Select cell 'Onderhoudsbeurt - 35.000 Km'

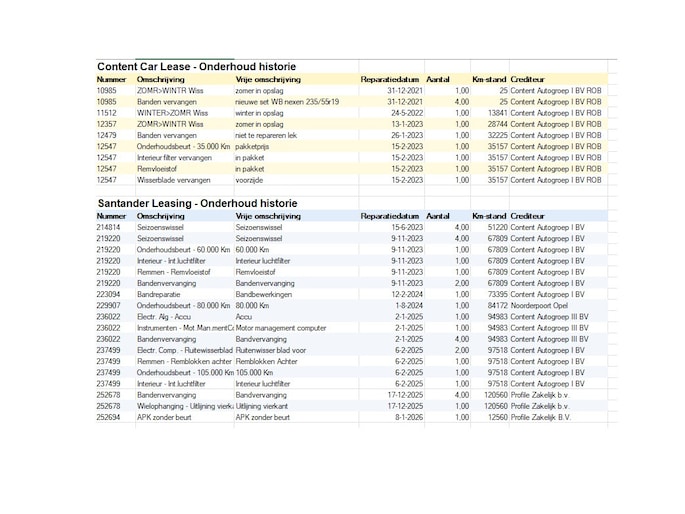click(x=183, y=147)
